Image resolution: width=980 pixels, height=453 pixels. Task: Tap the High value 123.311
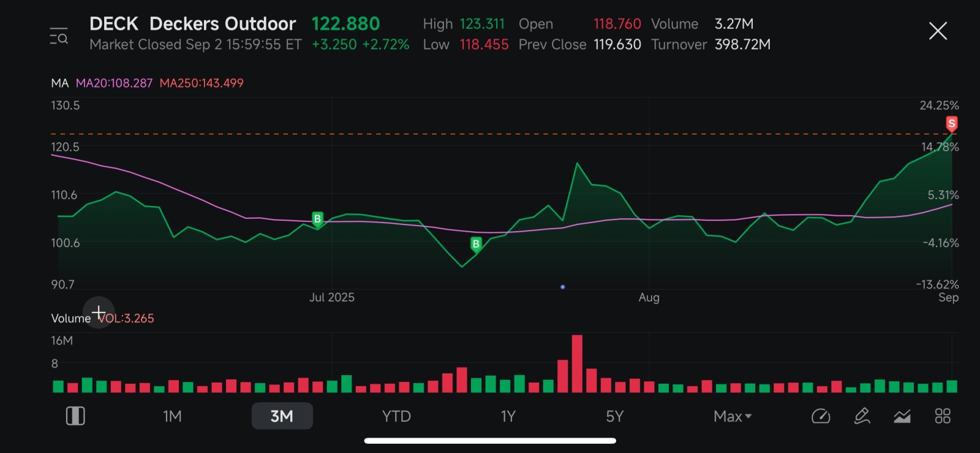(482, 24)
